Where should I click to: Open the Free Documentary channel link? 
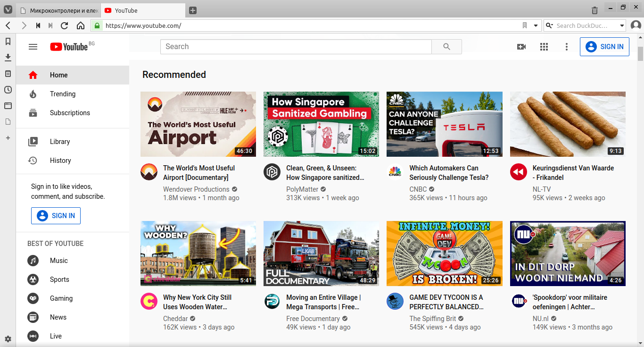(313, 319)
